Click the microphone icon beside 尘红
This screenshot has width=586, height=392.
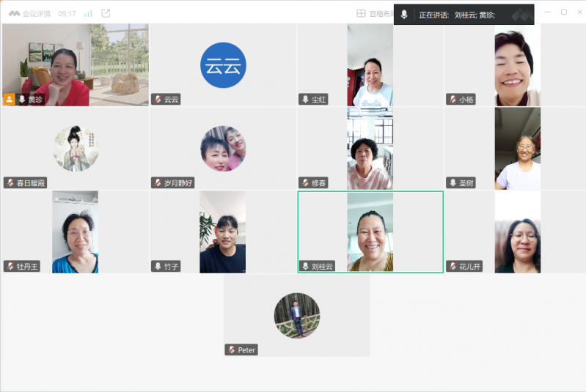tap(305, 99)
